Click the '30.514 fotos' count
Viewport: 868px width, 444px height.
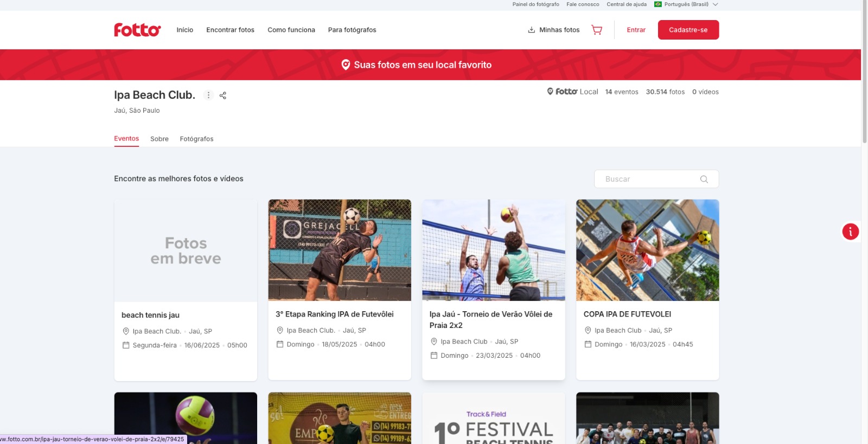pyautogui.click(x=665, y=92)
